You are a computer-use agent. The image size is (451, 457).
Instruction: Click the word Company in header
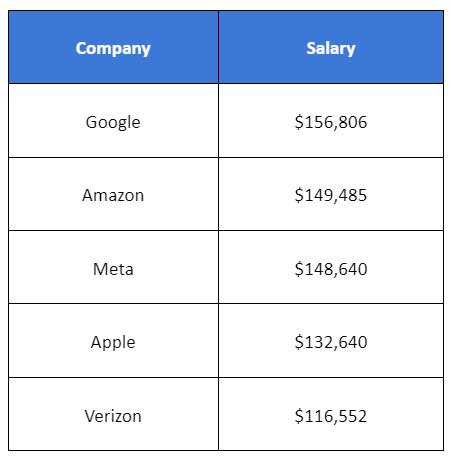click(113, 49)
